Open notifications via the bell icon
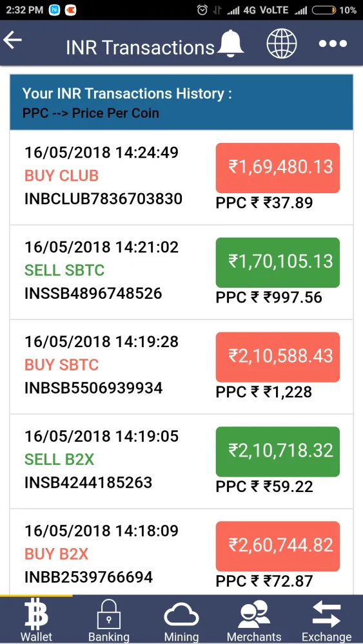The height and width of the screenshot is (644, 363). [231, 44]
